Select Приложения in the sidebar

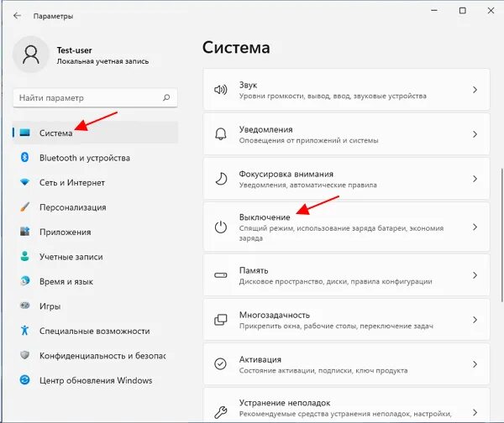click(x=95, y=232)
